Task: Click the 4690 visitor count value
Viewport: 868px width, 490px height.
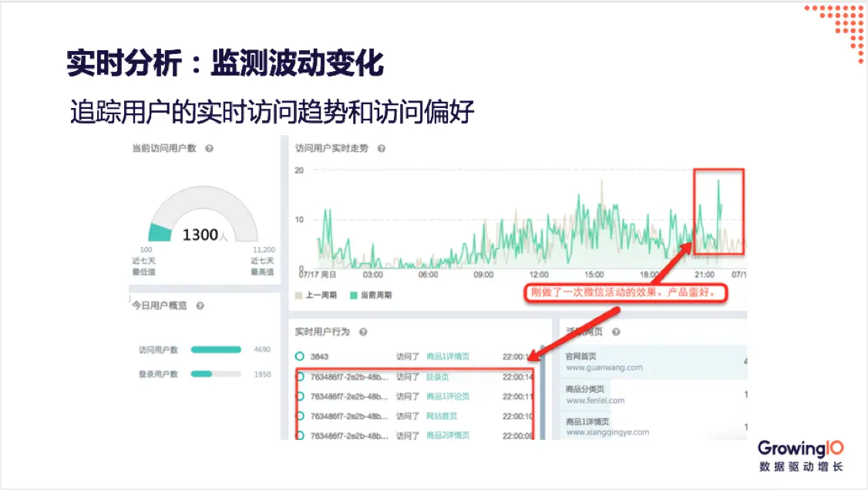Action: [262, 350]
